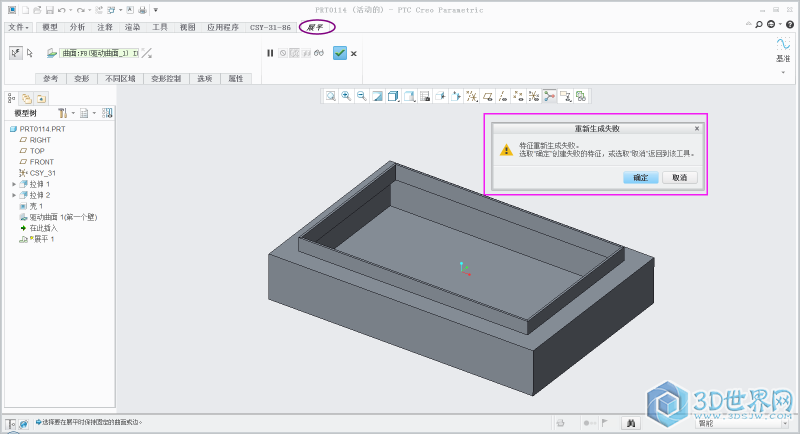Image resolution: width=800 pixels, height=434 pixels.
Task: Open the 属性 dashboard panel
Action: pyautogui.click(x=236, y=79)
